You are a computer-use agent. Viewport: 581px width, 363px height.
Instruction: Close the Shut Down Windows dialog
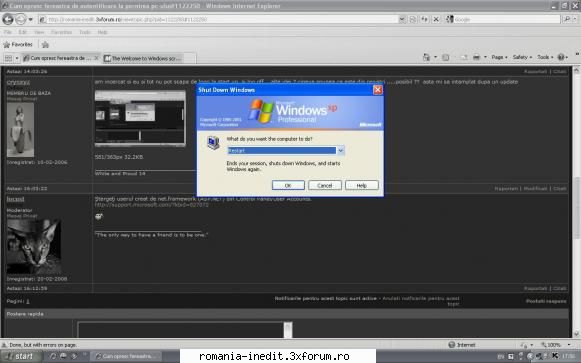pos(378,90)
